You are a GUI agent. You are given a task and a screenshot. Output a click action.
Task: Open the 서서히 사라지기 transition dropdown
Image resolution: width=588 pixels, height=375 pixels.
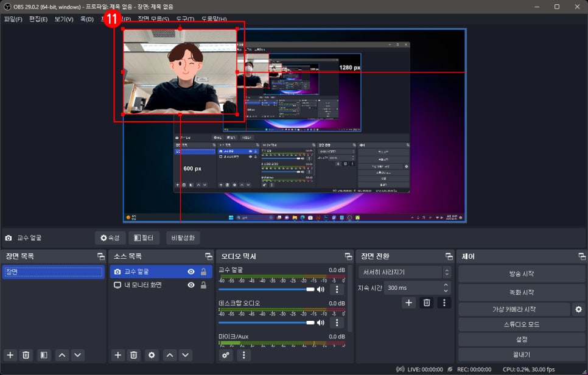tap(405, 272)
